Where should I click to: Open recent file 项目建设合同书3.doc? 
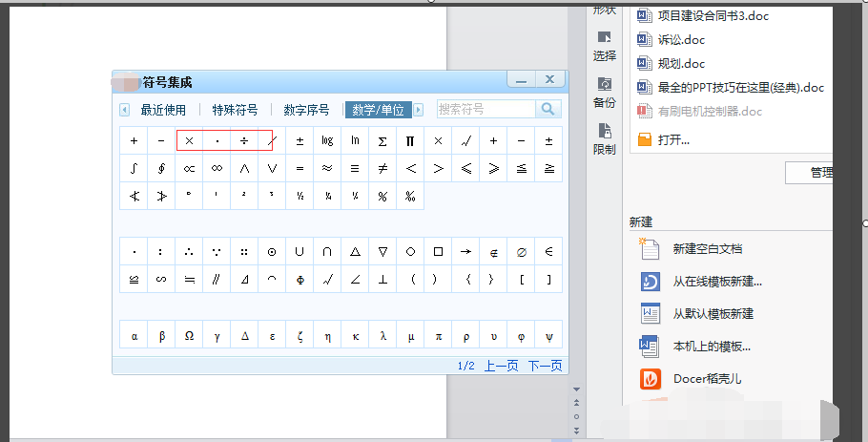pyautogui.click(x=702, y=15)
